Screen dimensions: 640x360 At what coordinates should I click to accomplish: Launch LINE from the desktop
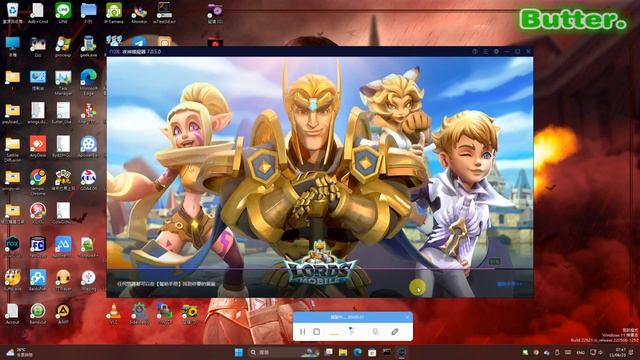(63, 13)
